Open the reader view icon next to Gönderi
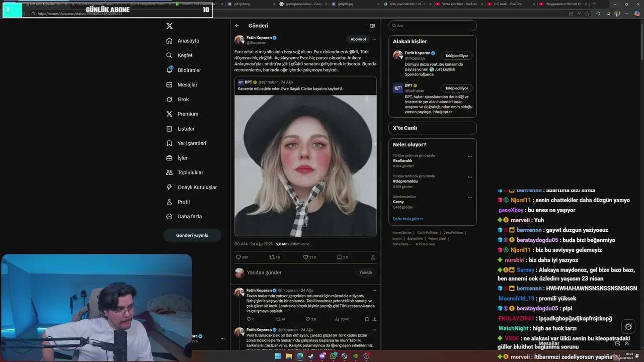 click(372, 26)
